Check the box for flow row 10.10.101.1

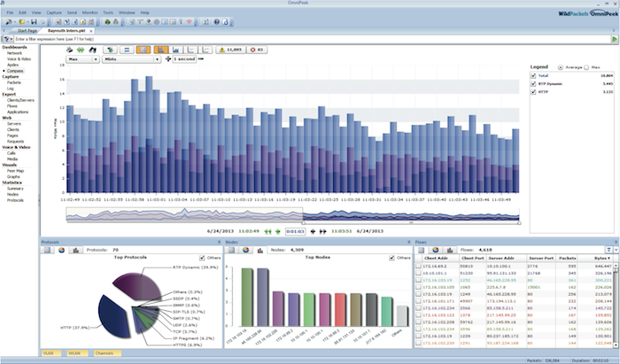click(418, 273)
